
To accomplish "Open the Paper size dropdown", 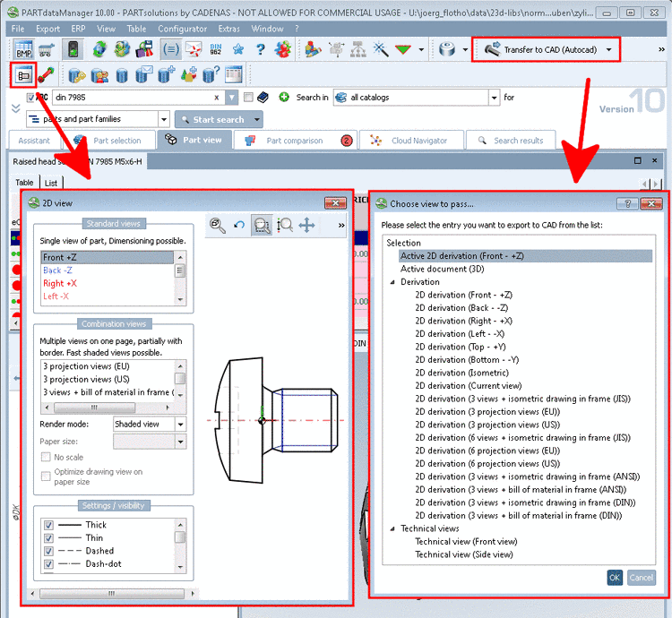I will click(181, 442).
